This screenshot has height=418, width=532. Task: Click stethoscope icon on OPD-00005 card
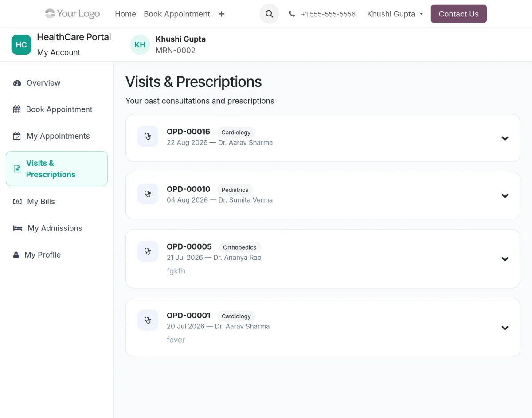pyautogui.click(x=148, y=251)
